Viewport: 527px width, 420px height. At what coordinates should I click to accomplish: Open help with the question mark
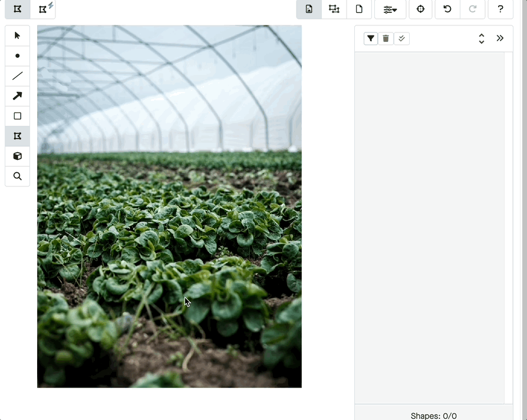pyautogui.click(x=500, y=9)
